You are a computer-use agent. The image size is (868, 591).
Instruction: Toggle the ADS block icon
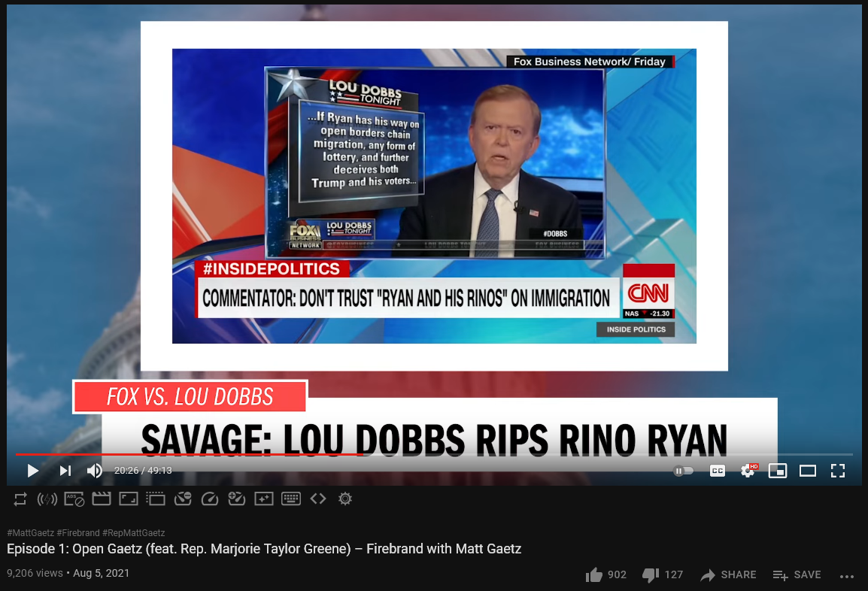[x=74, y=499]
